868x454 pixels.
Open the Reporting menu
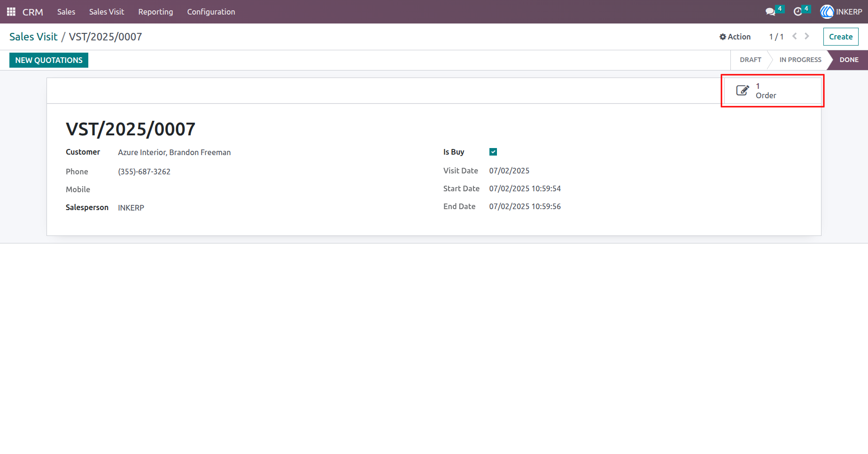[155, 12]
